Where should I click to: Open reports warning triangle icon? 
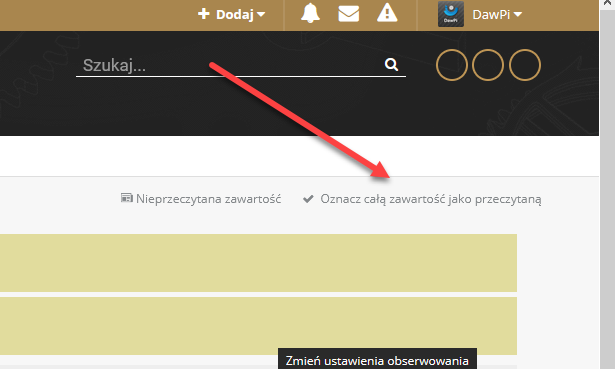coord(387,13)
